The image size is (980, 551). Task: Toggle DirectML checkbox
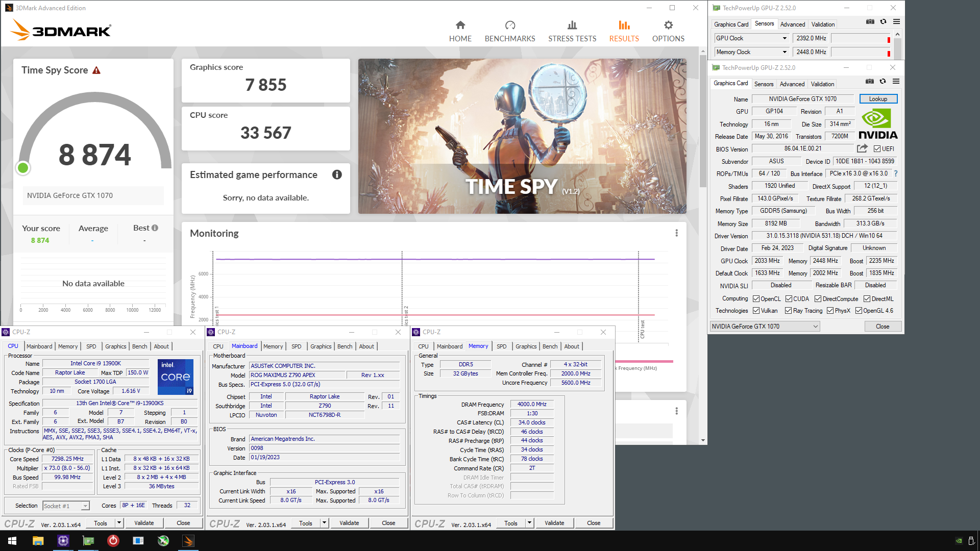(867, 299)
